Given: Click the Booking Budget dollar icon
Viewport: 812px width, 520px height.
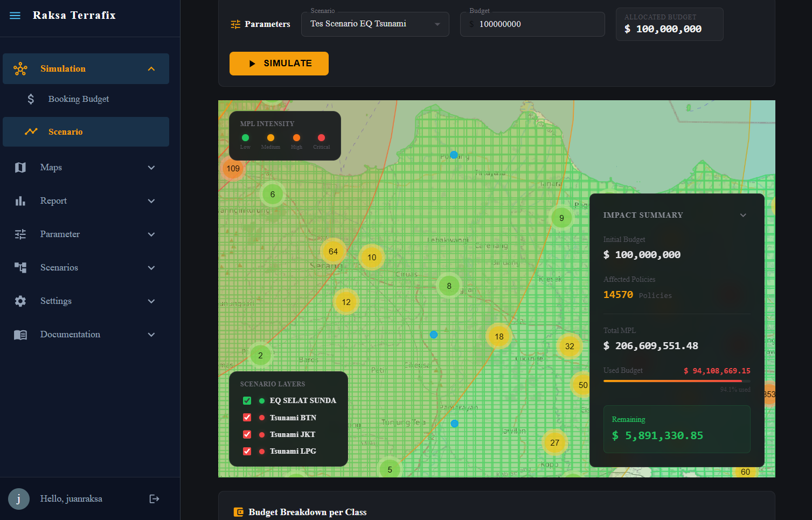Looking at the screenshot, I should point(31,99).
